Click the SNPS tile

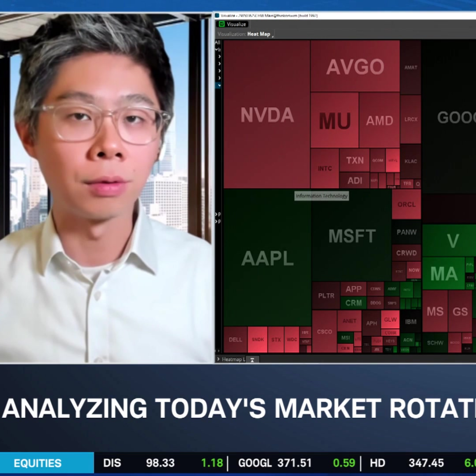[x=392, y=303]
